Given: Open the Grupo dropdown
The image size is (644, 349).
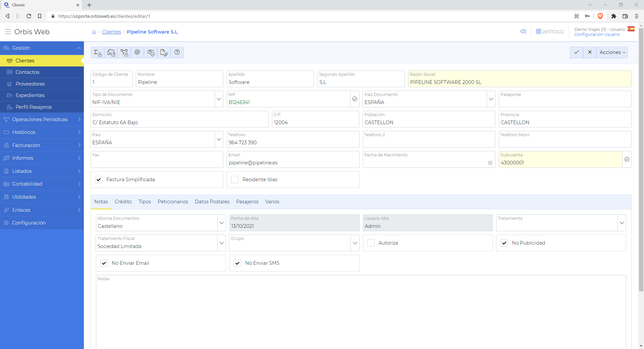Looking at the screenshot, I should coord(355,243).
